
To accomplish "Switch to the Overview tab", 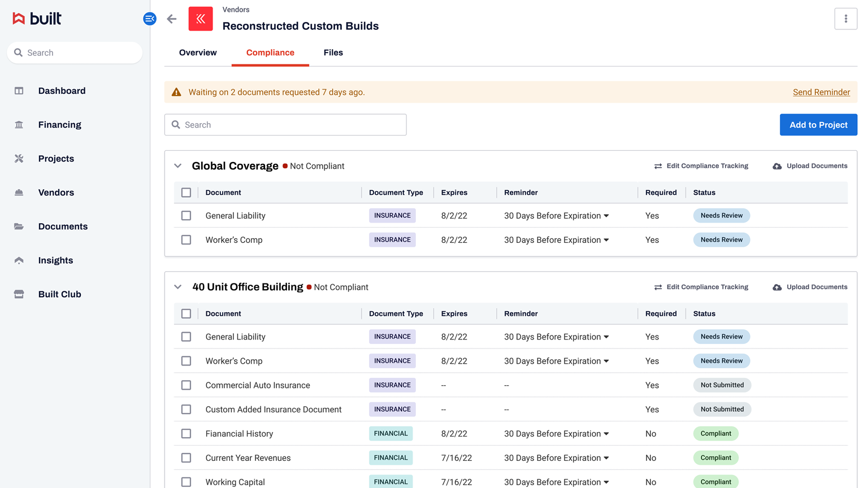I will pos(198,53).
